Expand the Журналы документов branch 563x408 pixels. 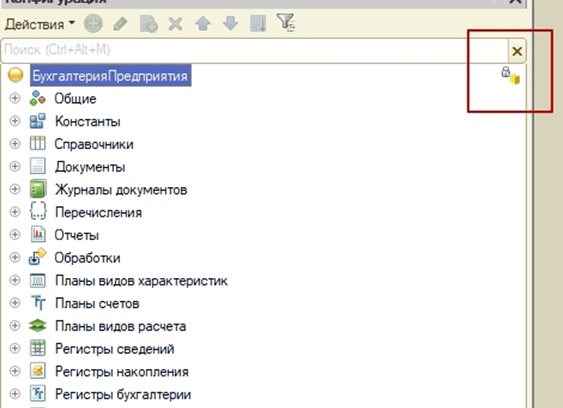15,189
